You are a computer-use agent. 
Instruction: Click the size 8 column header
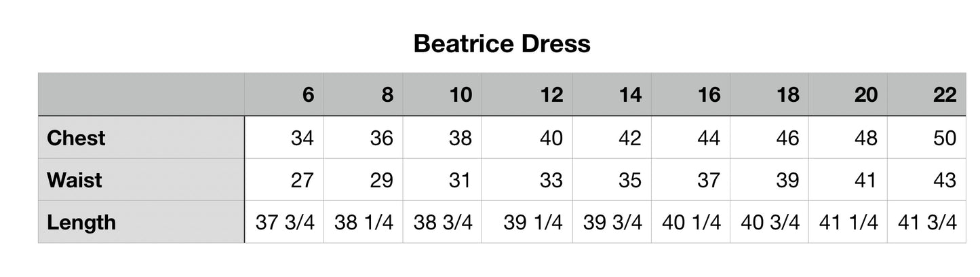387,95
